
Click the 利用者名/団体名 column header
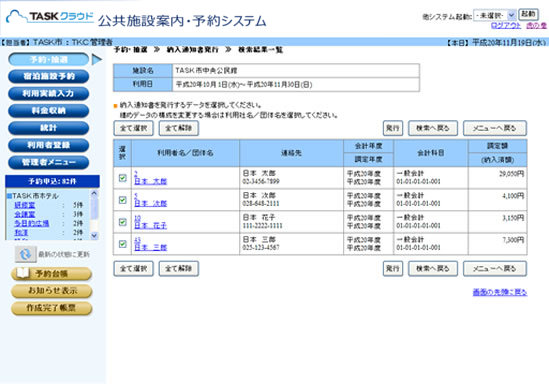185,153
